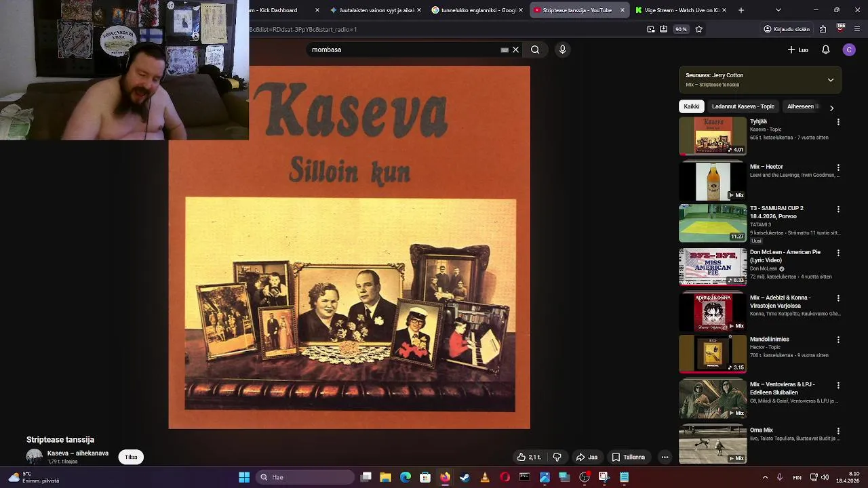Open options for T3 - SAMURAI CUP 2
The image size is (868, 488).
[838, 209]
